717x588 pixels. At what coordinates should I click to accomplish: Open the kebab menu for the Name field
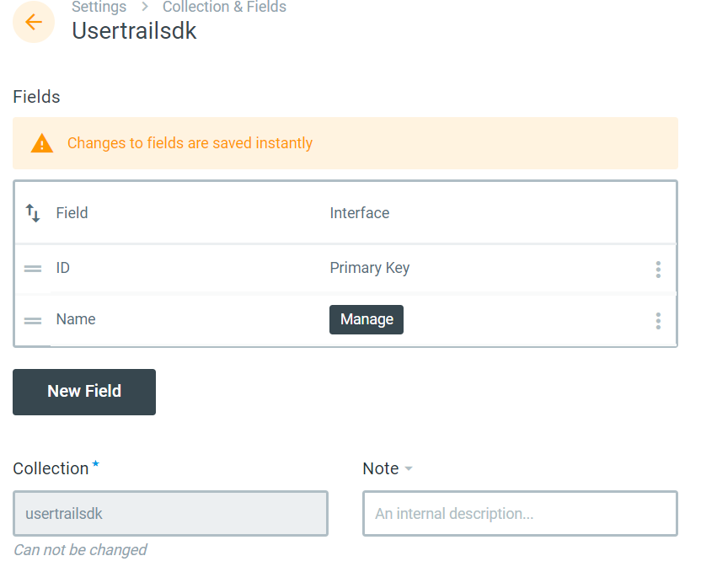pos(658,320)
